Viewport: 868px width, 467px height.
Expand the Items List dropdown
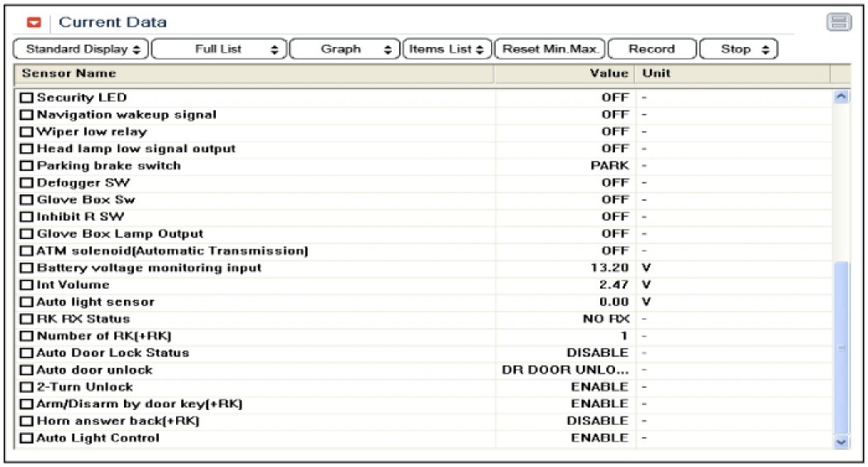point(447,50)
